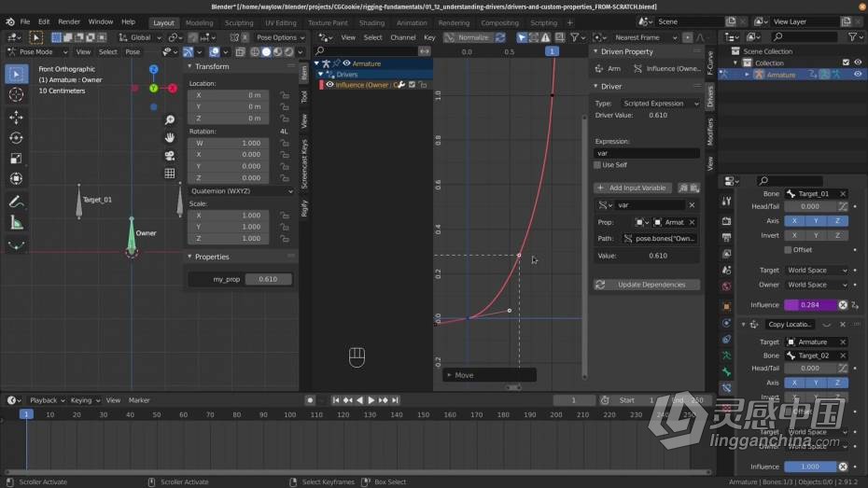868x488 pixels.
Task: Open the Channel menu in the drivers editor
Action: pyautogui.click(x=403, y=37)
